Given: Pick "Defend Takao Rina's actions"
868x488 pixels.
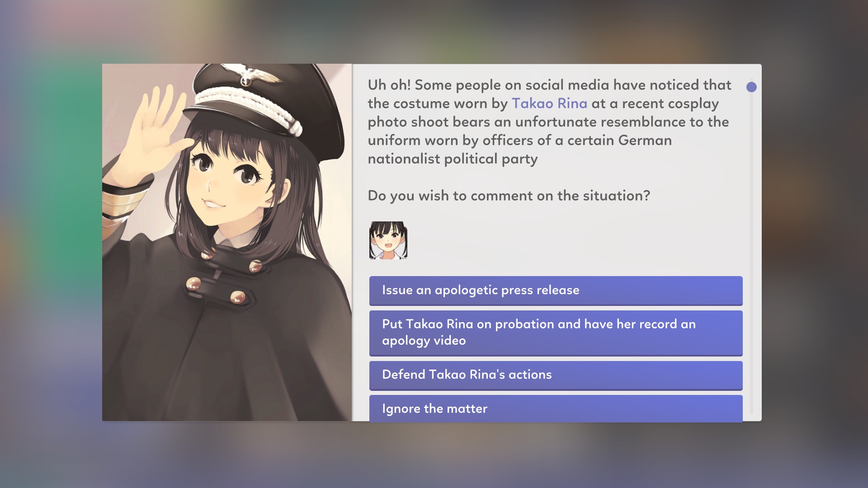Looking at the screenshot, I should pyautogui.click(x=556, y=375).
